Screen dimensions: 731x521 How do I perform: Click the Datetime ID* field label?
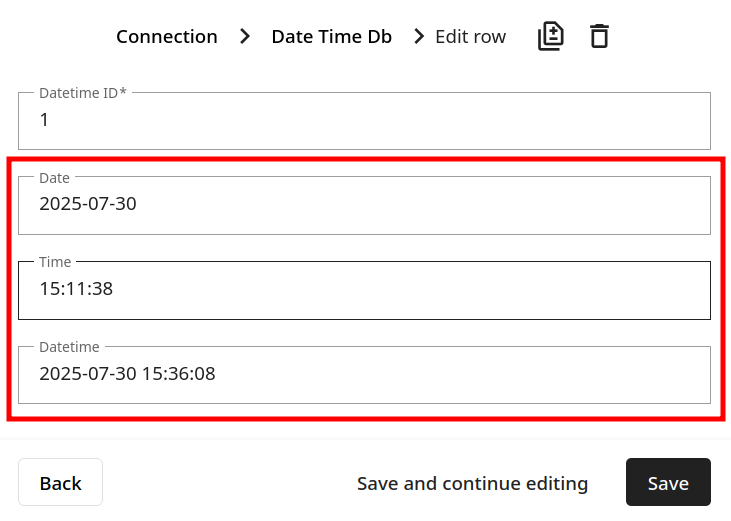pyautogui.click(x=83, y=93)
